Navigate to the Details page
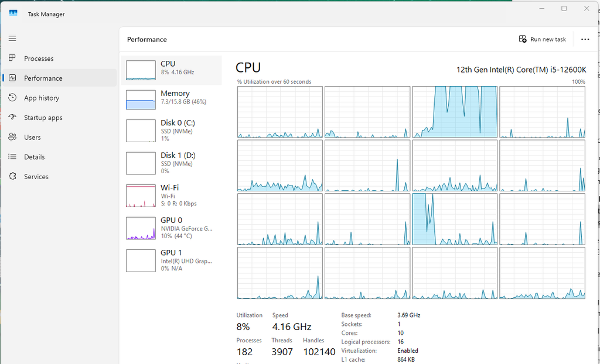Image resolution: width=600 pixels, height=364 pixels. [x=59, y=157]
